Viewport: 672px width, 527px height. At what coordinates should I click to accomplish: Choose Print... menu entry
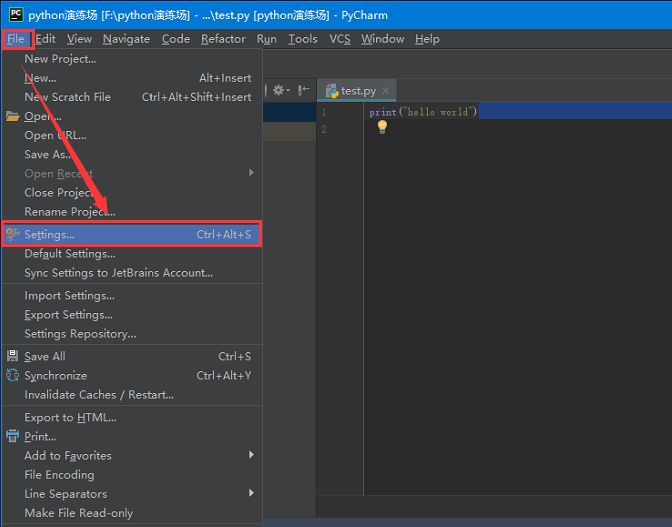tap(132, 436)
